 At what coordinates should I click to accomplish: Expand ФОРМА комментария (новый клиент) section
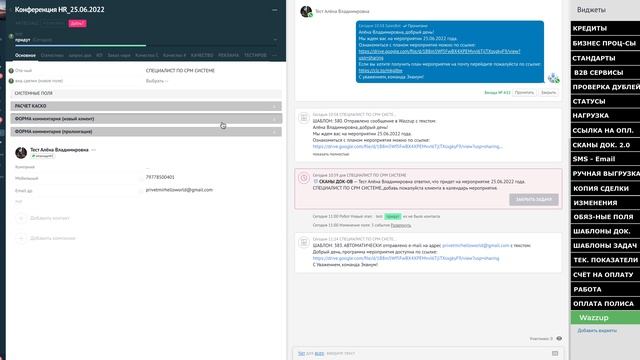[146, 119]
